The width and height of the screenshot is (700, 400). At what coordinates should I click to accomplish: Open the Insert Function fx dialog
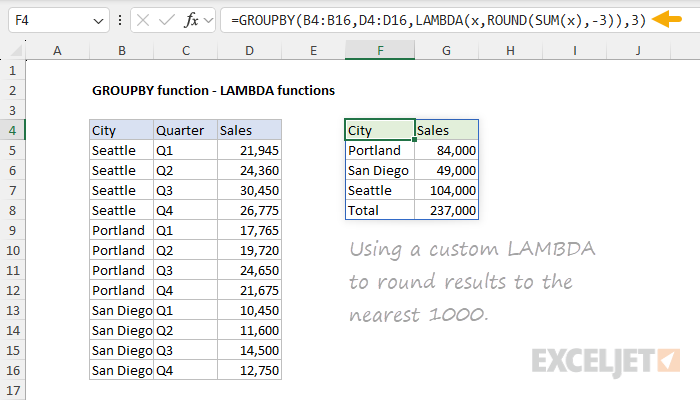pyautogui.click(x=191, y=20)
